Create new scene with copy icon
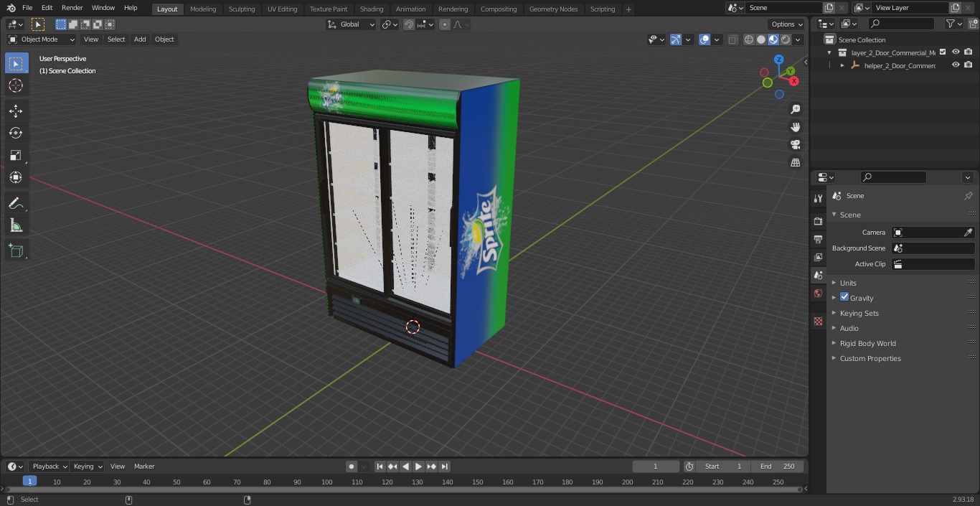The image size is (980, 506). tap(829, 8)
